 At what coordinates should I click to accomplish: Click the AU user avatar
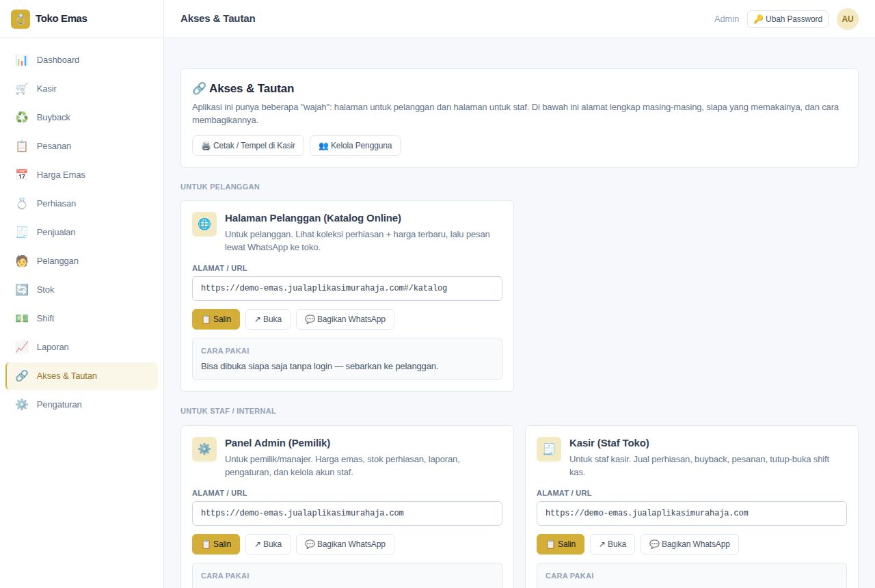click(x=848, y=19)
